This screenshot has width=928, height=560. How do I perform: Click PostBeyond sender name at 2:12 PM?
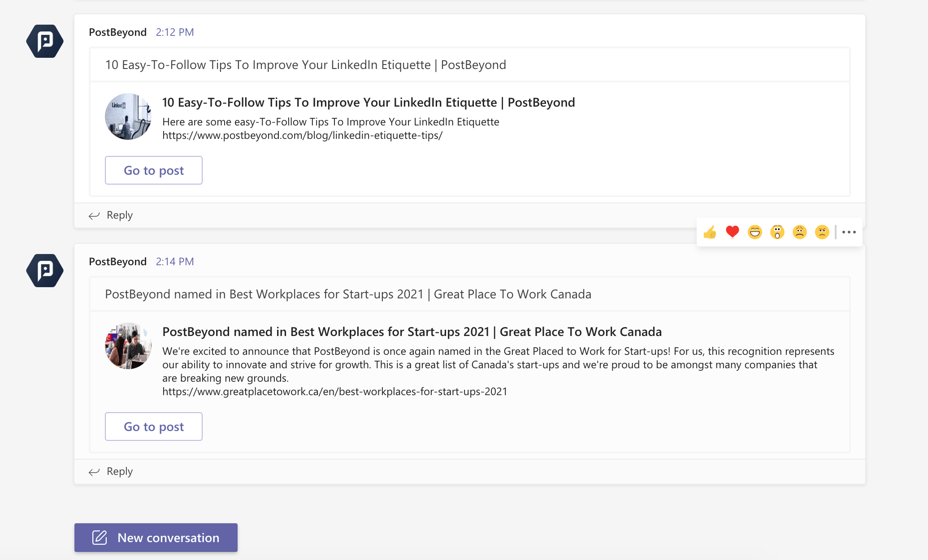coord(118,32)
